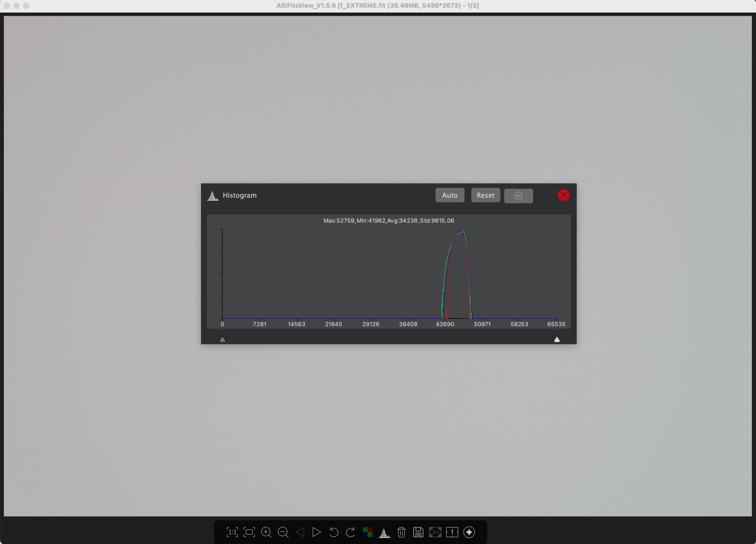Go to next image with right arrow
The image size is (756, 544).
click(x=317, y=532)
